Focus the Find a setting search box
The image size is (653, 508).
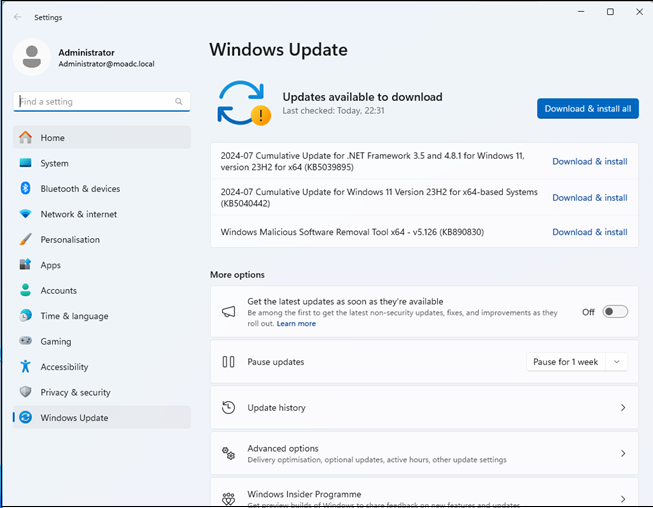102,102
